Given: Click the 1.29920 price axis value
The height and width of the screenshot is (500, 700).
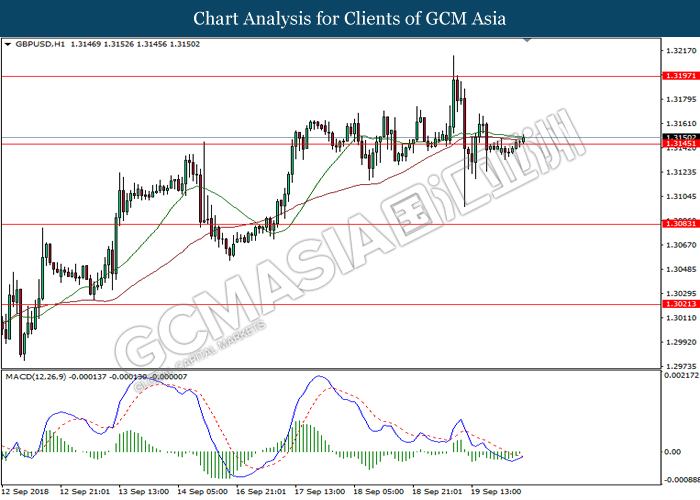Looking at the screenshot, I should tap(681, 342).
